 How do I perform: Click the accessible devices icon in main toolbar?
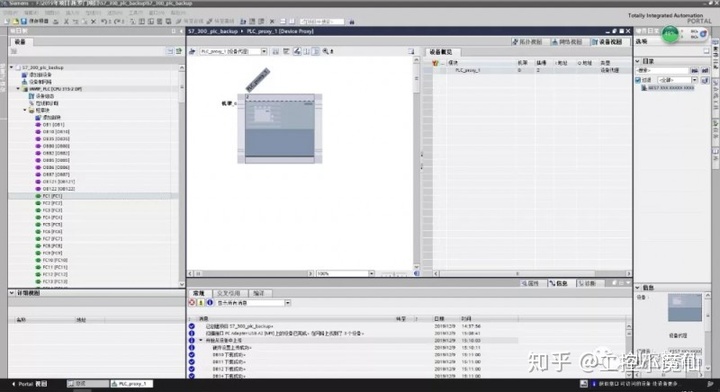(x=243, y=22)
